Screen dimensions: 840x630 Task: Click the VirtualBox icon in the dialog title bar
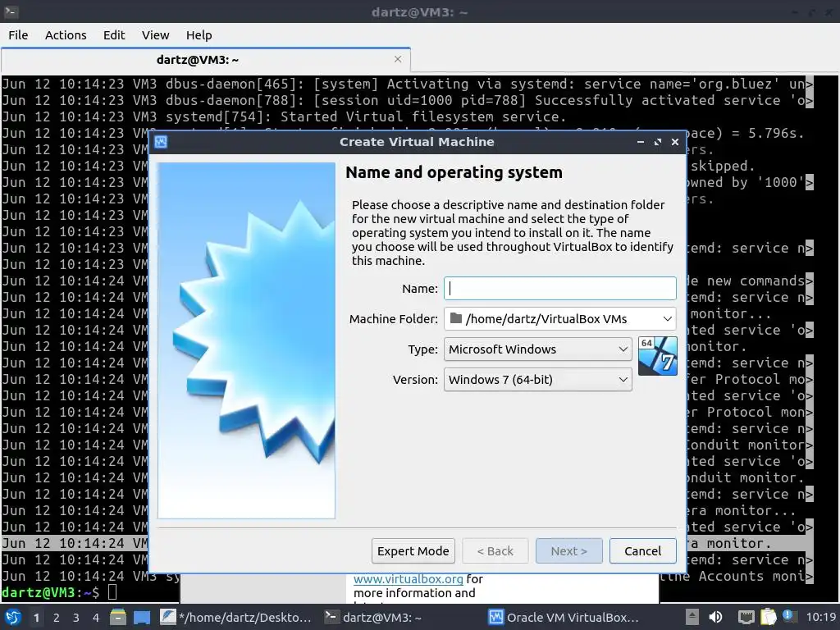pyautogui.click(x=161, y=142)
